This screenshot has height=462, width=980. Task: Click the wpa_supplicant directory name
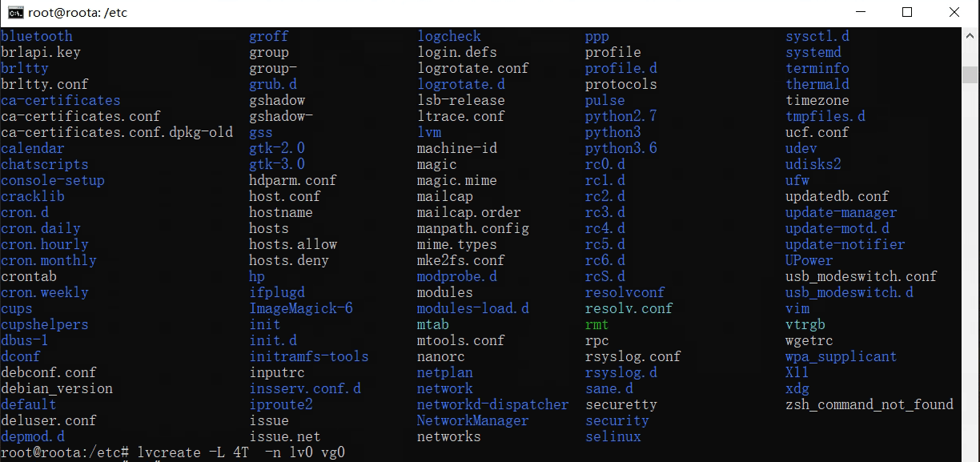(x=841, y=356)
